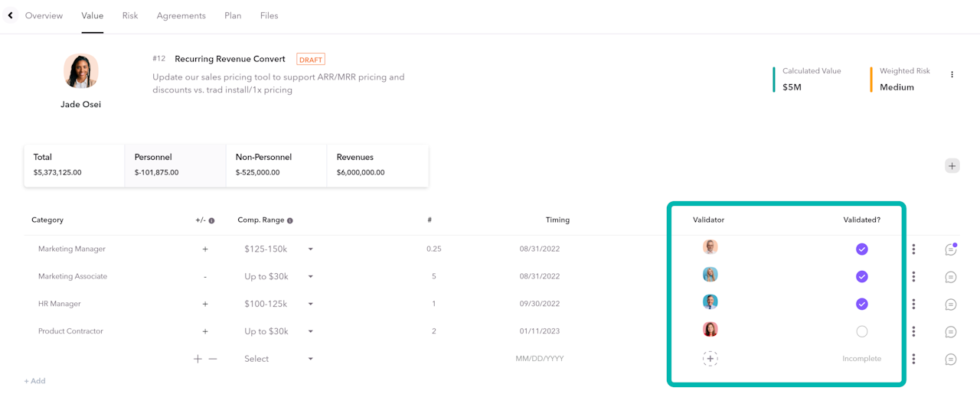Add a validator to the empty row
The height and width of the screenshot is (407, 980).
click(x=710, y=359)
